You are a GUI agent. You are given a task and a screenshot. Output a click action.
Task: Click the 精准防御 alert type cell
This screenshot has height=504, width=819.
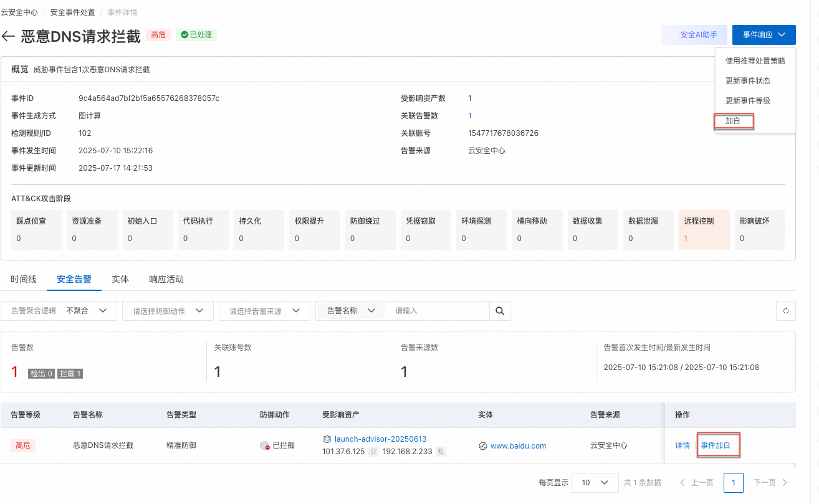point(181,445)
